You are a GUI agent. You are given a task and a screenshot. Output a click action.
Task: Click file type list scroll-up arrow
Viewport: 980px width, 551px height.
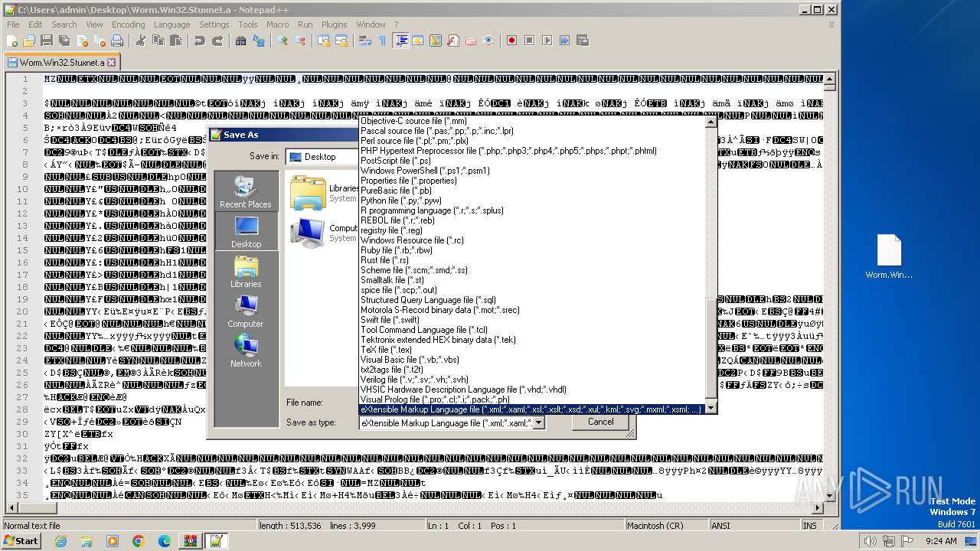[710, 122]
